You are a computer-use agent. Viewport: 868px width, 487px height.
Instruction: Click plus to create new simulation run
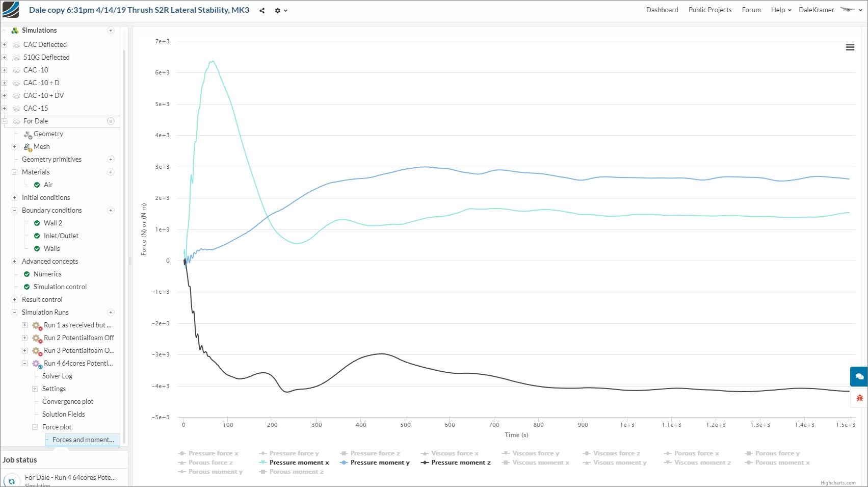[x=111, y=312]
